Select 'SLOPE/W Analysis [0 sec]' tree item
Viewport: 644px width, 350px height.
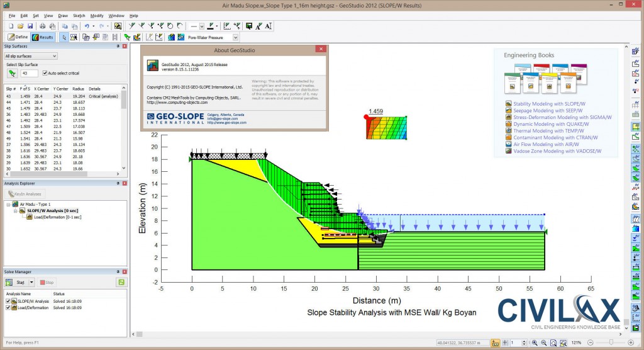53,211
